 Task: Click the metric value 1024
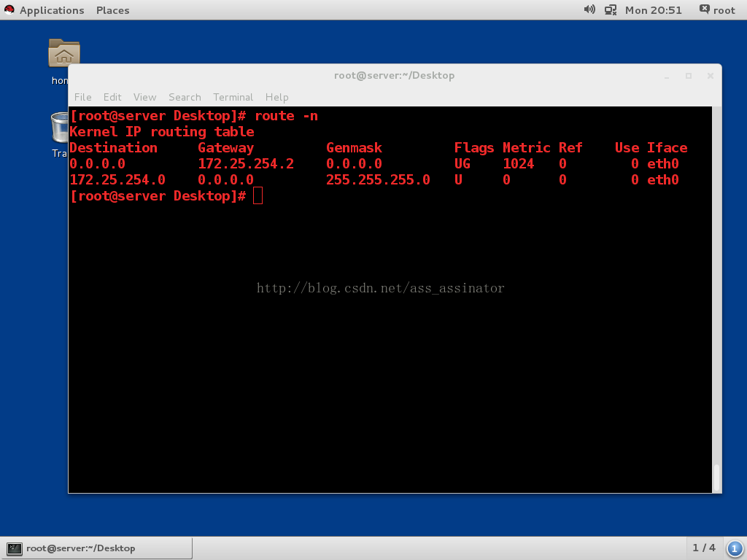(x=519, y=164)
